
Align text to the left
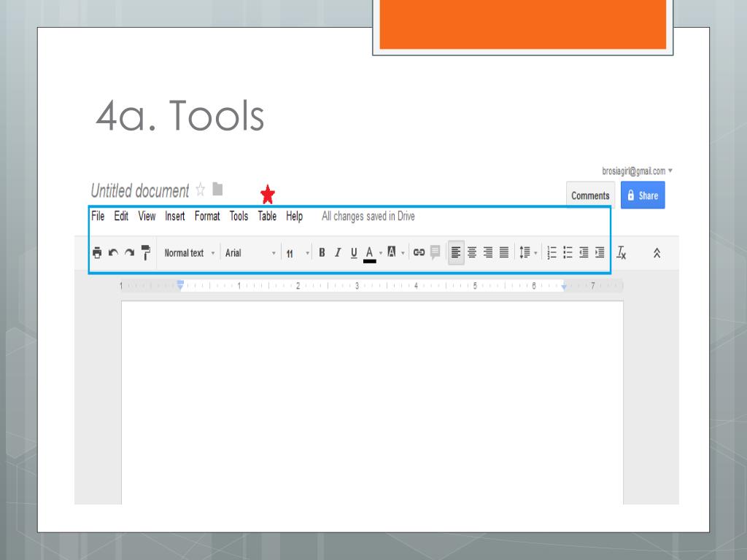pyautogui.click(x=456, y=252)
